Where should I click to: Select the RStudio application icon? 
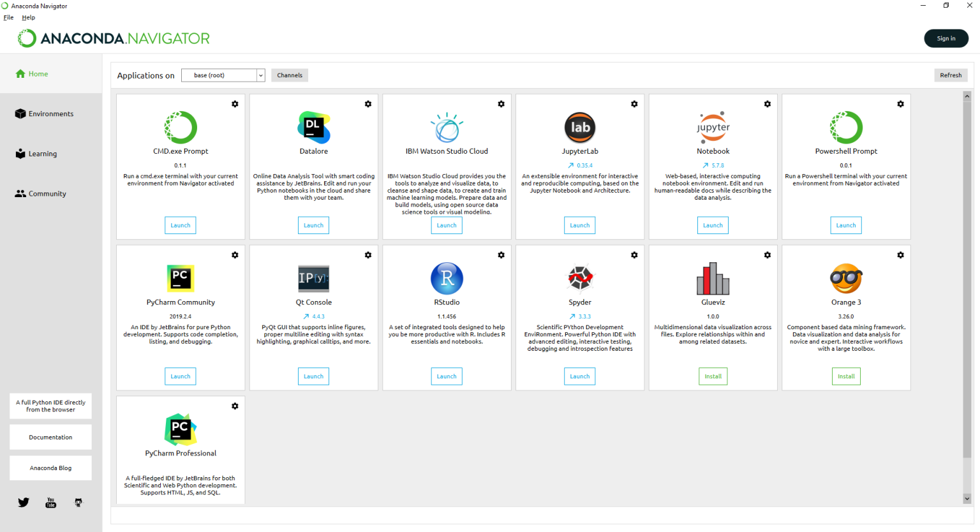click(446, 279)
